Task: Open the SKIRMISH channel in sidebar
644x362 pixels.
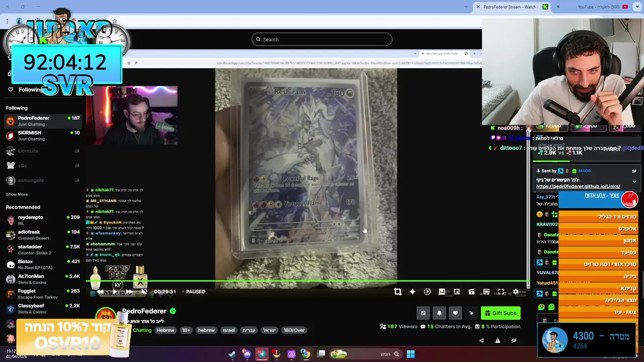Action: [x=43, y=136]
